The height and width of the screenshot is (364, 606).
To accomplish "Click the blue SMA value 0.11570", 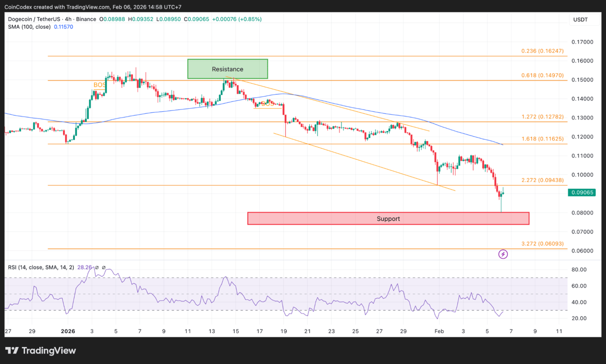I will 63,27.
